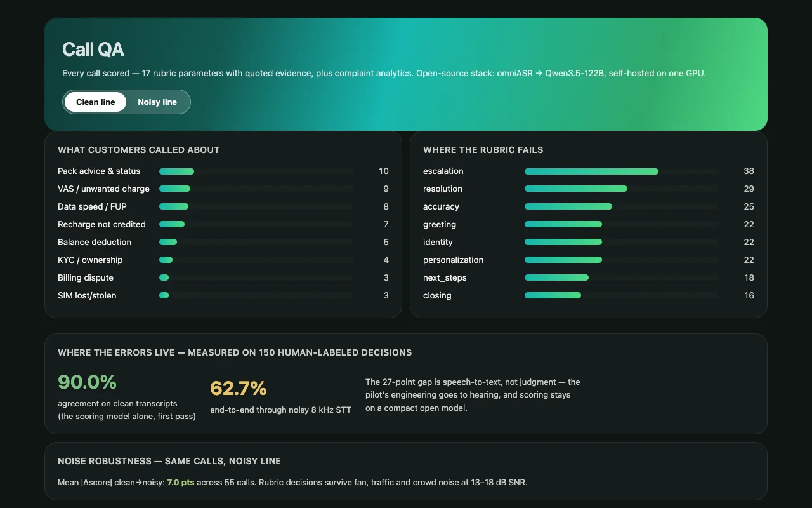Click the 90.0% agreement figure

coord(88,382)
